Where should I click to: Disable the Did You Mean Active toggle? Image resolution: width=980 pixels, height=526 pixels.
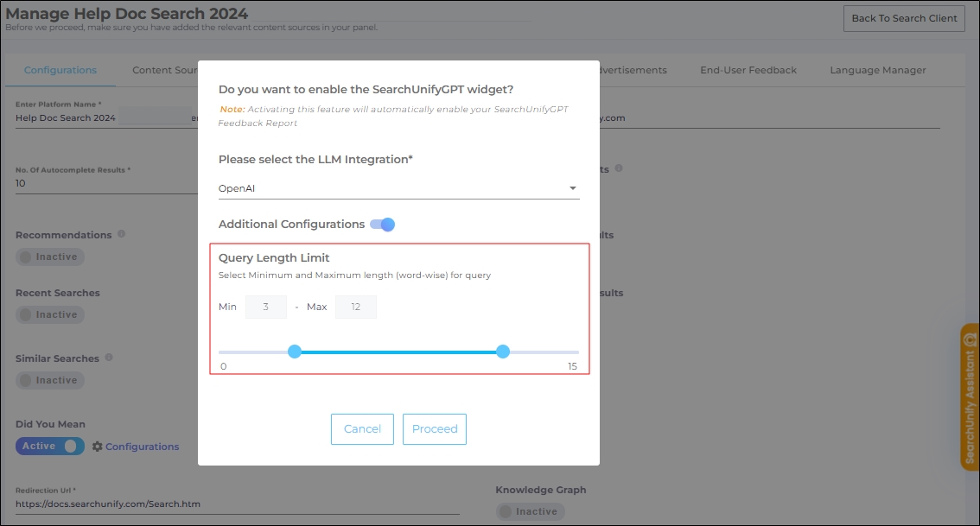point(50,447)
